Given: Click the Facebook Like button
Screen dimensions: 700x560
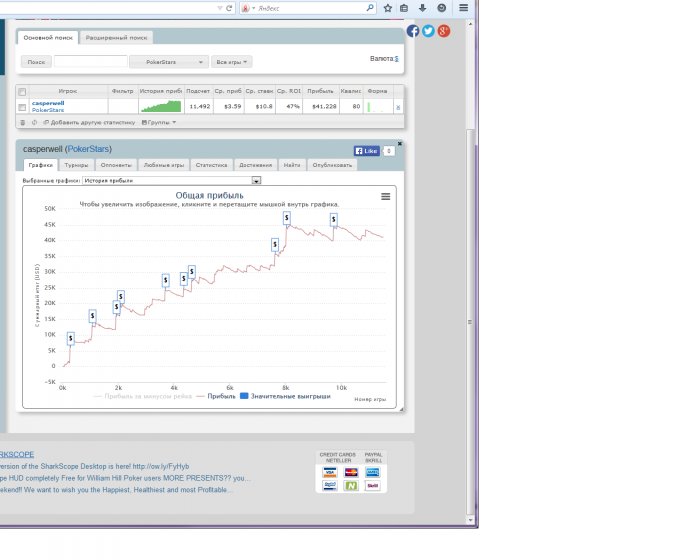Looking at the screenshot, I should pyautogui.click(x=367, y=151).
